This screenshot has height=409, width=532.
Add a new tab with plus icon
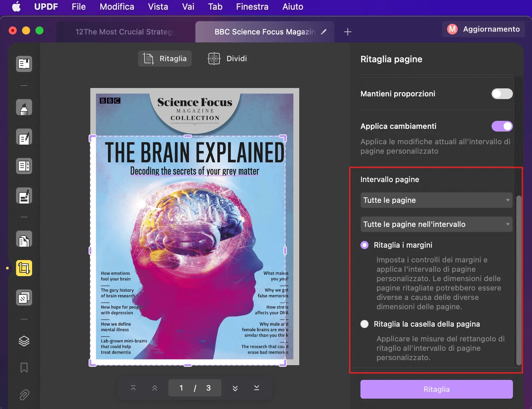coord(348,32)
